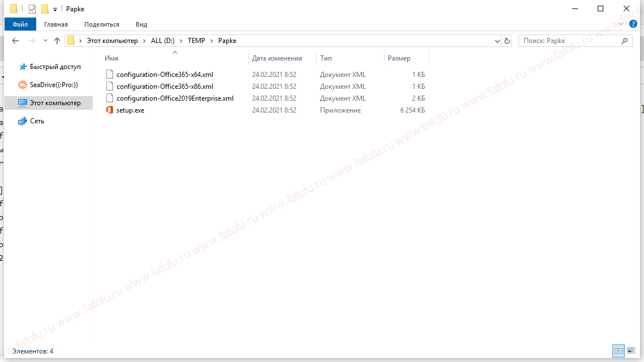Select the setup.exe file

click(130, 110)
